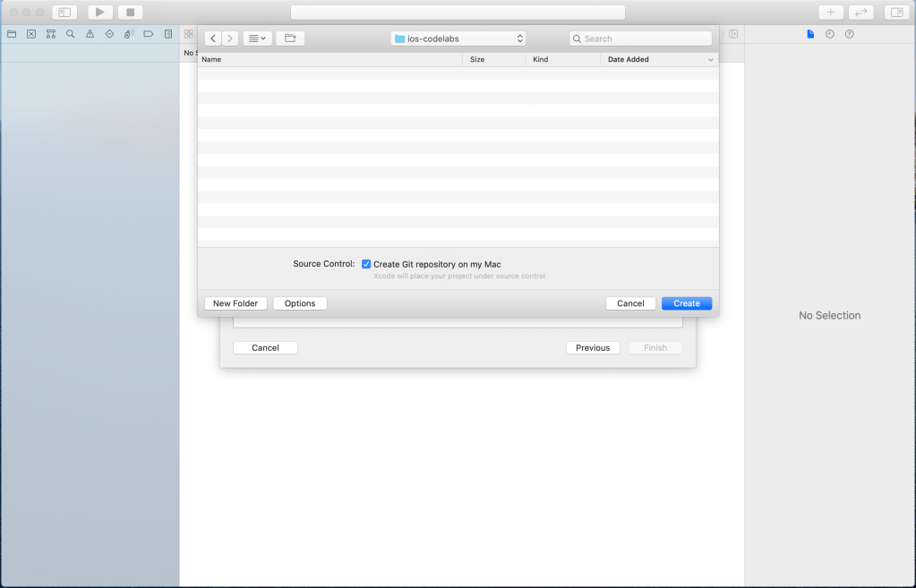Open the ios-codelabs folder location dropdown
The width and height of the screenshot is (916, 588).
[x=458, y=38]
